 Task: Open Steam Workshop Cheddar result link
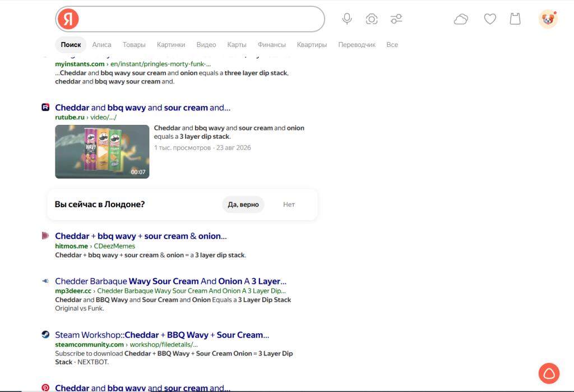click(162, 335)
